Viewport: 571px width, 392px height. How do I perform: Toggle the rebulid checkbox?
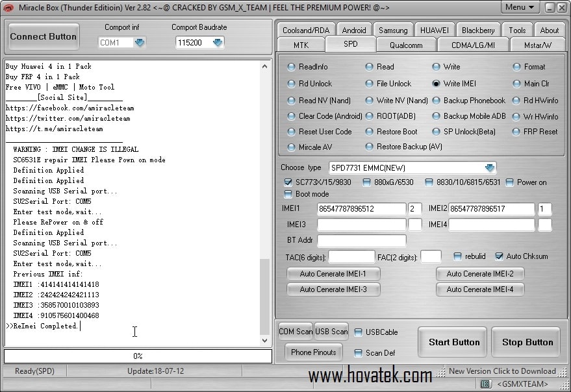(457, 256)
